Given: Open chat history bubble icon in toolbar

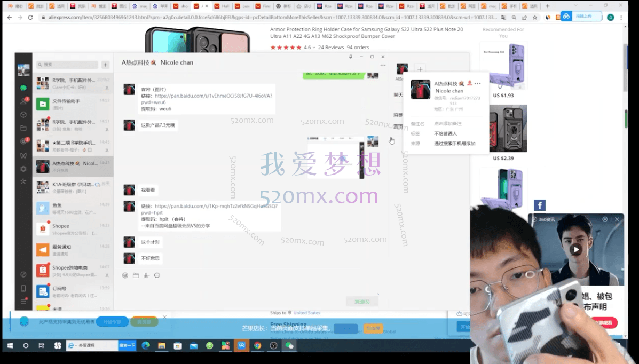Looking at the screenshot, I should [157, 275].
